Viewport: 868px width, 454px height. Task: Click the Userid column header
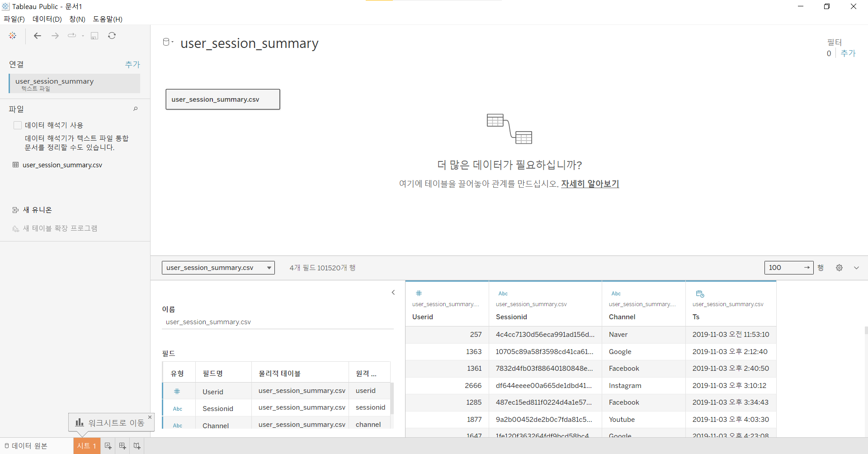click(x=423, y=317)
